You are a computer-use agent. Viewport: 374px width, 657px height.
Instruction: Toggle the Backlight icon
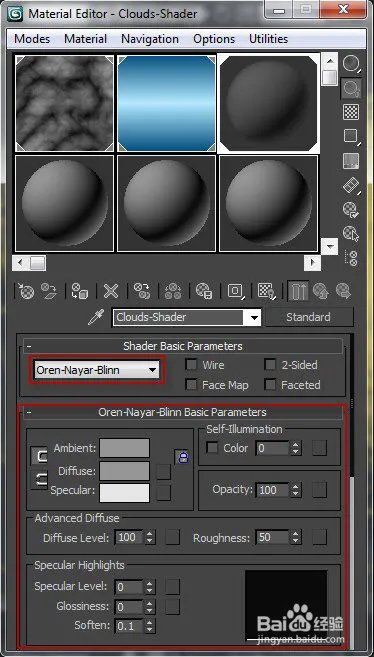pos(351,88)
